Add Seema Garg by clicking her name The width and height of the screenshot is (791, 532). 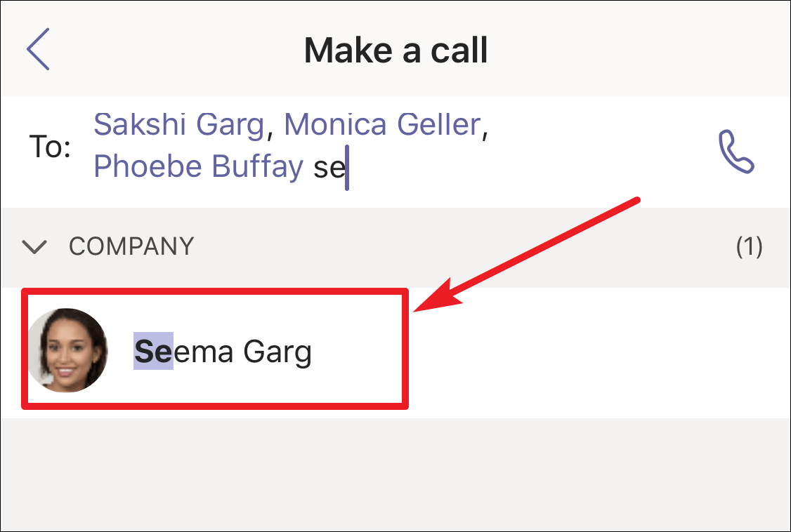223,351
